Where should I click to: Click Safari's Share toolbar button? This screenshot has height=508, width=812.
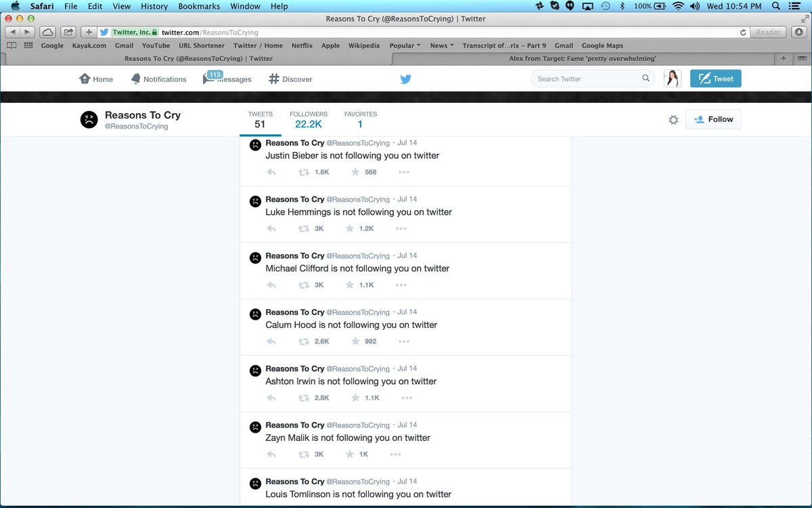click(68, 32)
